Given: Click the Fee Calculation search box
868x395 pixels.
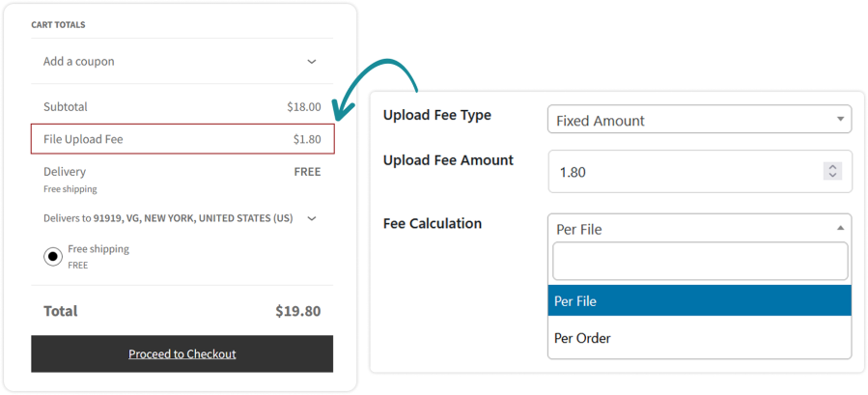Looking at the screenshot, I should [x=699, y=262].
